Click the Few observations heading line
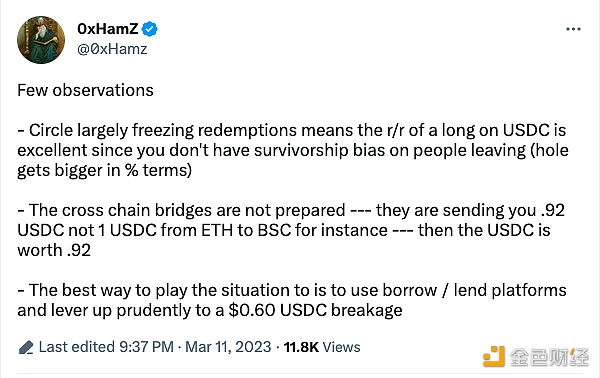The height and width of the screenshot is (378, 600). (x=85, y=91)
